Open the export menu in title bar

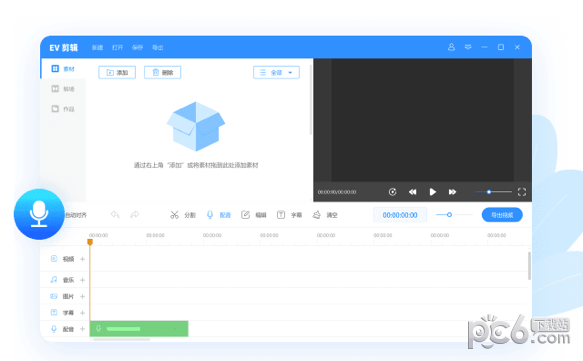[158, 48]
